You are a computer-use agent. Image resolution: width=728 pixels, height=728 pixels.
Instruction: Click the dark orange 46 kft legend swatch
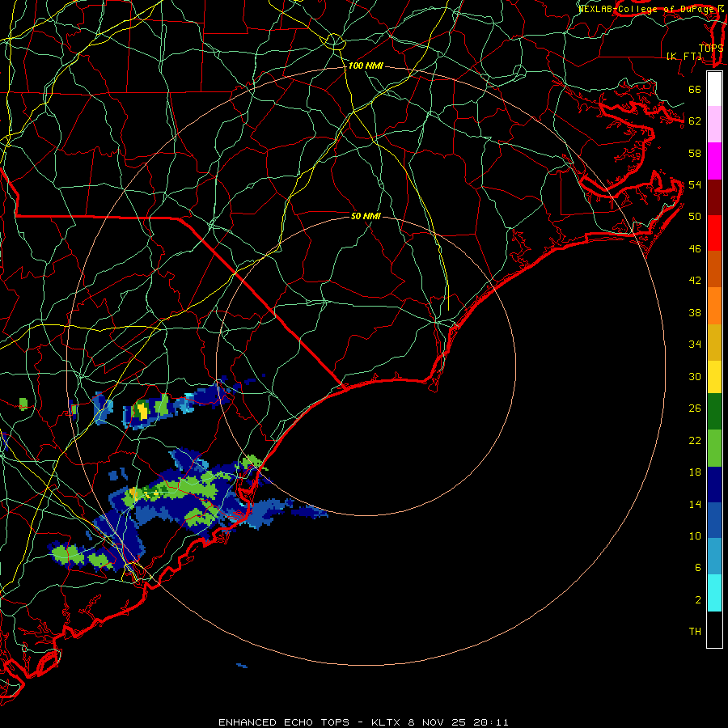pyautogui.click(x=714, y=269)
